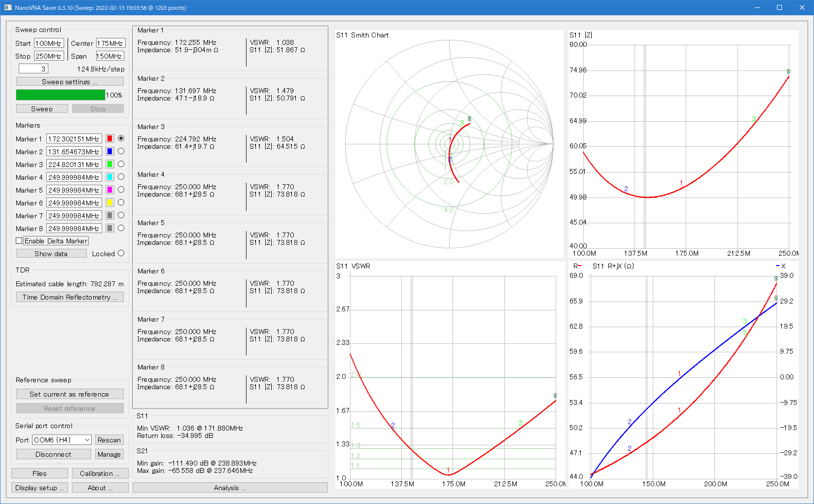This screenshot has height=504, width=814.
Task: Edit Marker 8 frequency field
Action: pos(74,229)
